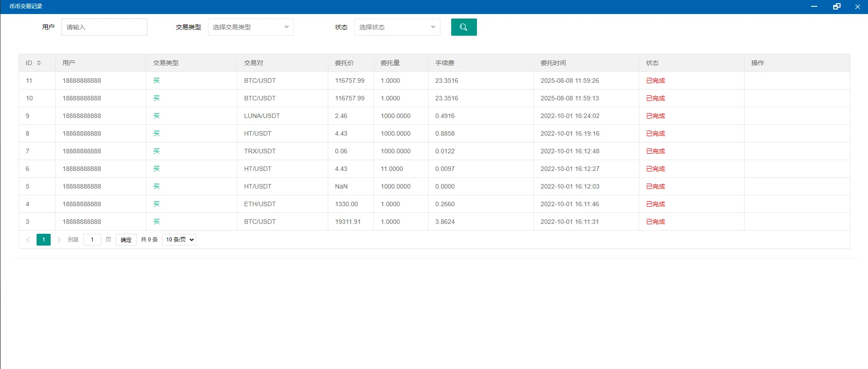The width and height of the screenshot is (868, 369).
Task: Open the 选择状态 dropdown
Action: (397, 27)
